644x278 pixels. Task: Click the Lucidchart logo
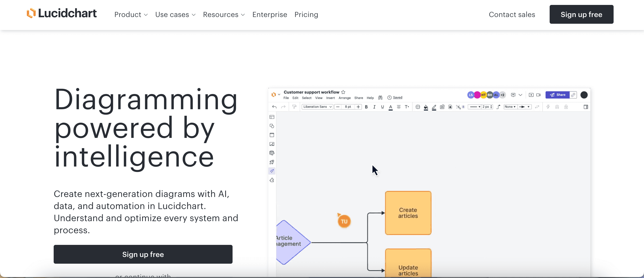pyautogui.click(x=61, y=13)
